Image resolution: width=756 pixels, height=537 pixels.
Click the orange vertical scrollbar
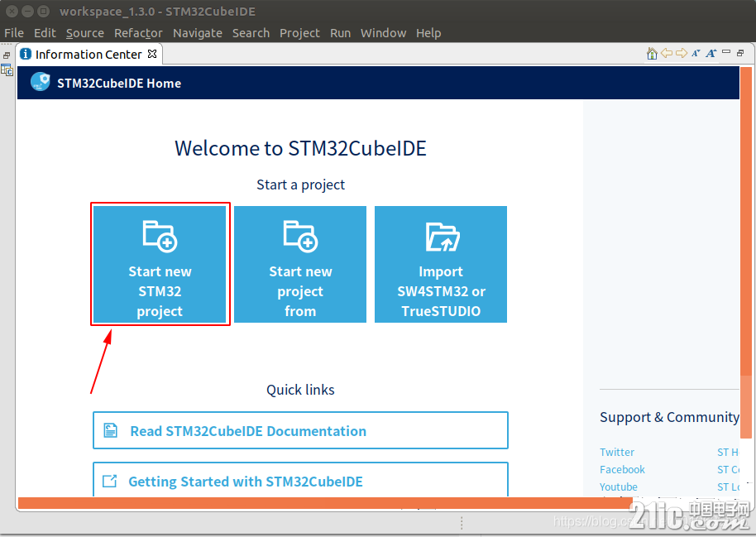coord(746,252)
